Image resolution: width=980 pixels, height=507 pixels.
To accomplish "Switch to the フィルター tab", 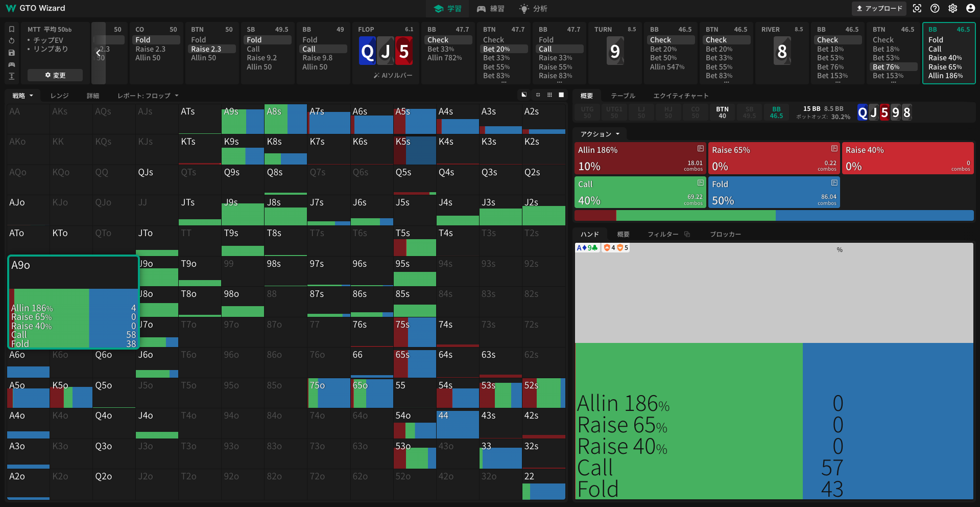I will pyautogui.click(x=663, y=234).
